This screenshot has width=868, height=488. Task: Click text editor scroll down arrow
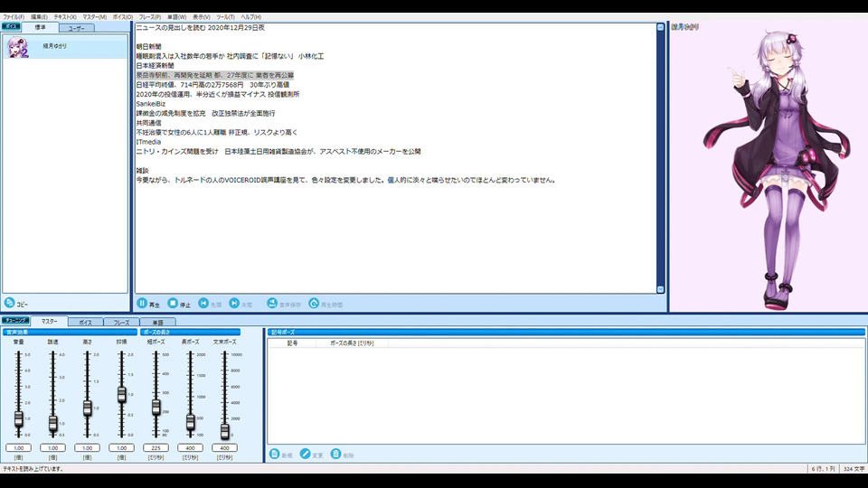click(660, 289)
